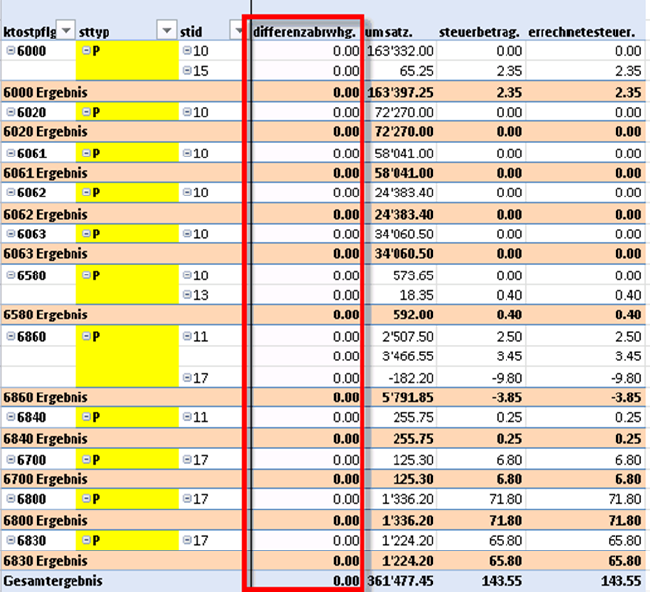The image size is (650, 593).
Task: Select the 6860 Ergebnis subtotal row label
Action: point(46,397)
